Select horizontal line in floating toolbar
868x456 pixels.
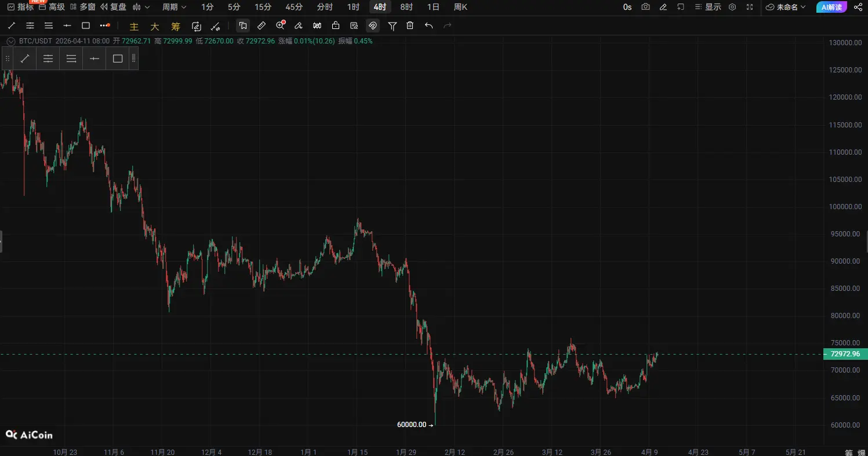tap(95, 59)
